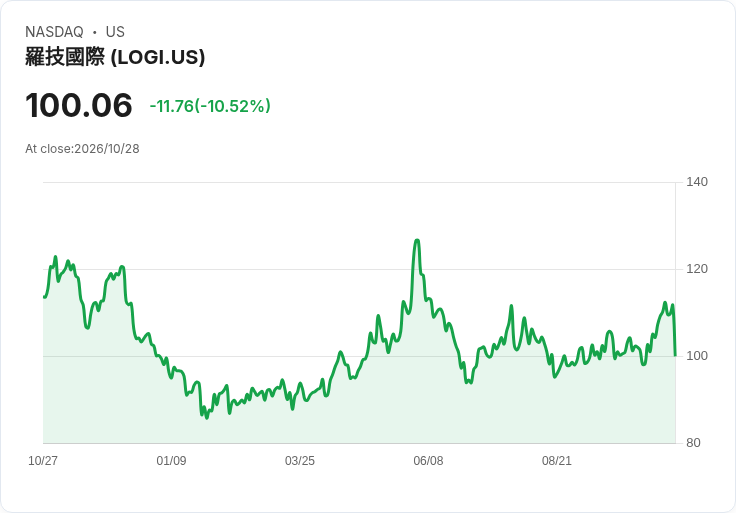Click the 01/09 date axis label
Screen dimensions: 736x513
[x=171, y=460]
